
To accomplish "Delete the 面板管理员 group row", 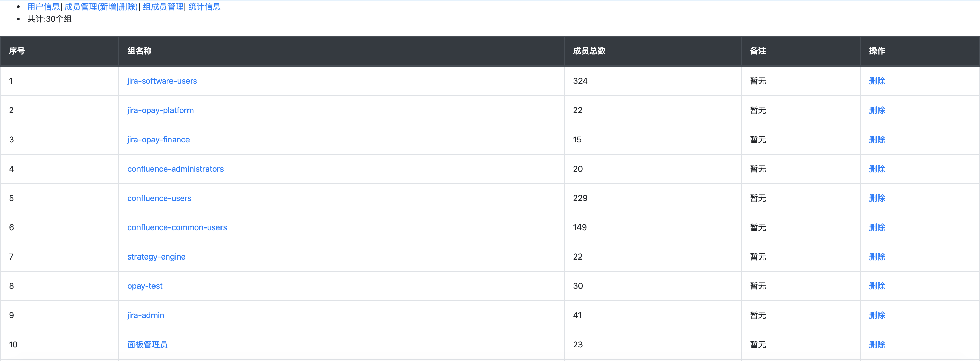I will (x=877, y=345).
